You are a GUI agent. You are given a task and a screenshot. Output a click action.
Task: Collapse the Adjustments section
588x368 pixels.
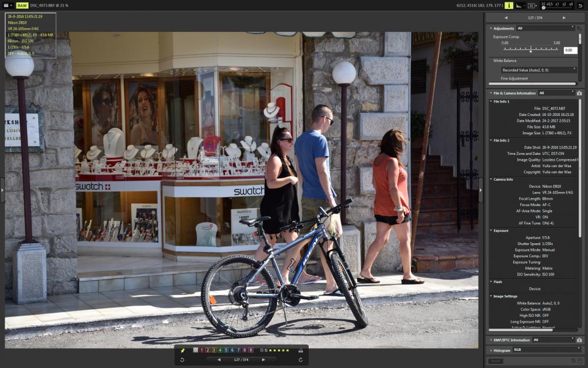coord(491,28)
